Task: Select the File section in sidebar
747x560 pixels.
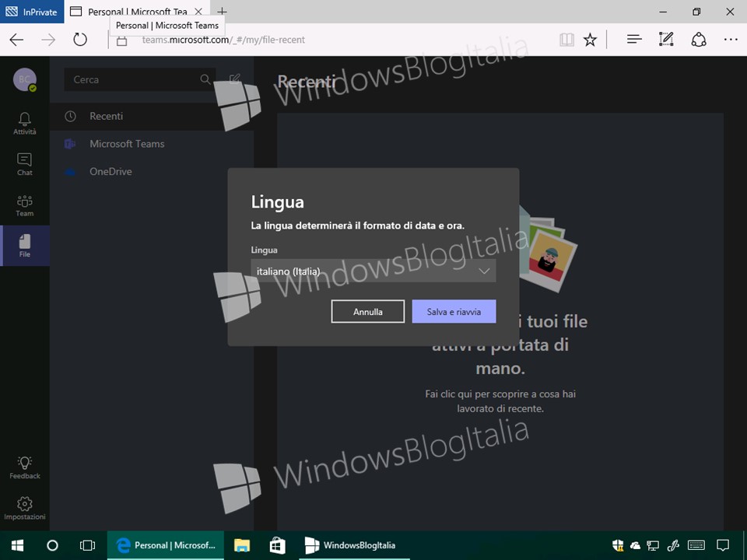Action: point(24,246)
